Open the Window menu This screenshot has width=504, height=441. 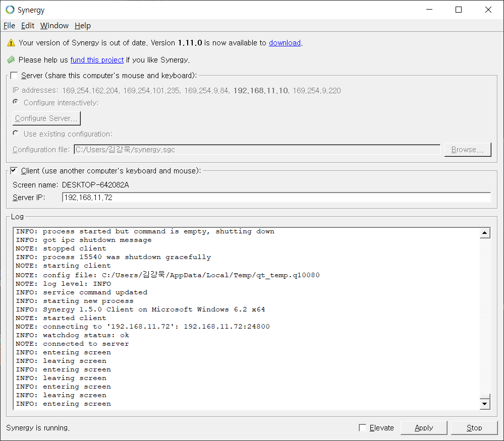54,26
